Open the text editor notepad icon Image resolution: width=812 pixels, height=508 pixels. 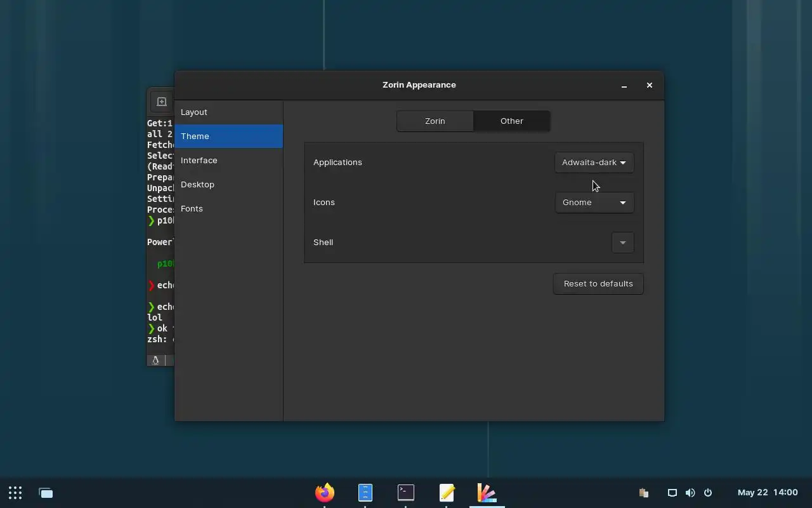(447, 493)
